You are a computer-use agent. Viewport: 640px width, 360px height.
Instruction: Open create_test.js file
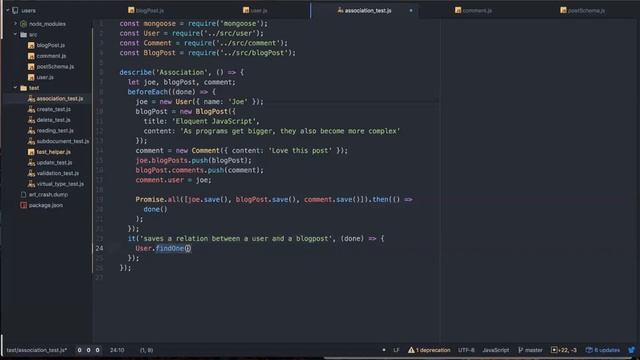point(53,109)
